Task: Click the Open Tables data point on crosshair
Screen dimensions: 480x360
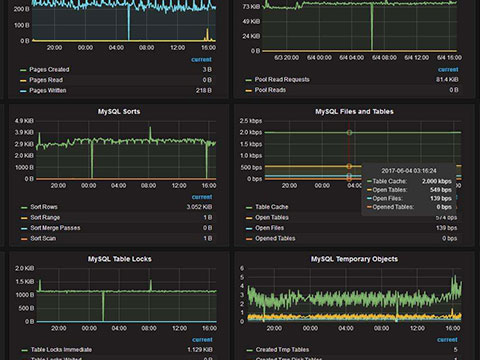Action: tap(349, 166)
